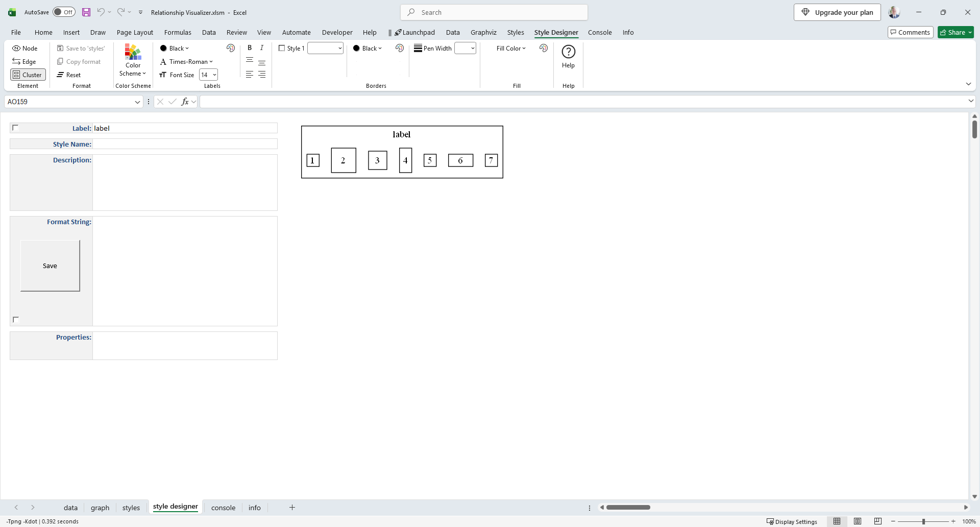Viewport: 980px width, 527px height.
Task: Select the Cluster element type
Action: click(28, 75)
